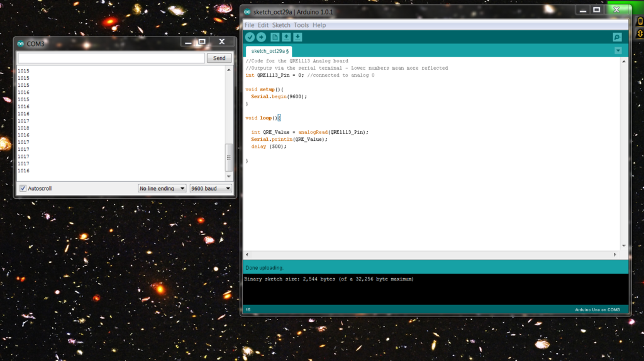
Task: Click Arduino logo in sketch window title
Action: 247,12
